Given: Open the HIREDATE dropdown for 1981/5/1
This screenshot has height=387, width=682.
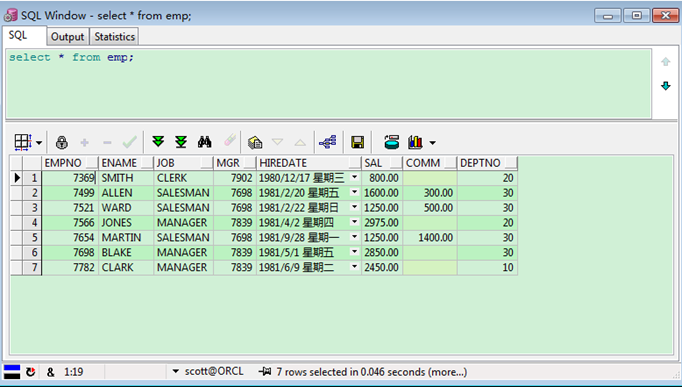Looking at the screenshot, I should 355,252.
